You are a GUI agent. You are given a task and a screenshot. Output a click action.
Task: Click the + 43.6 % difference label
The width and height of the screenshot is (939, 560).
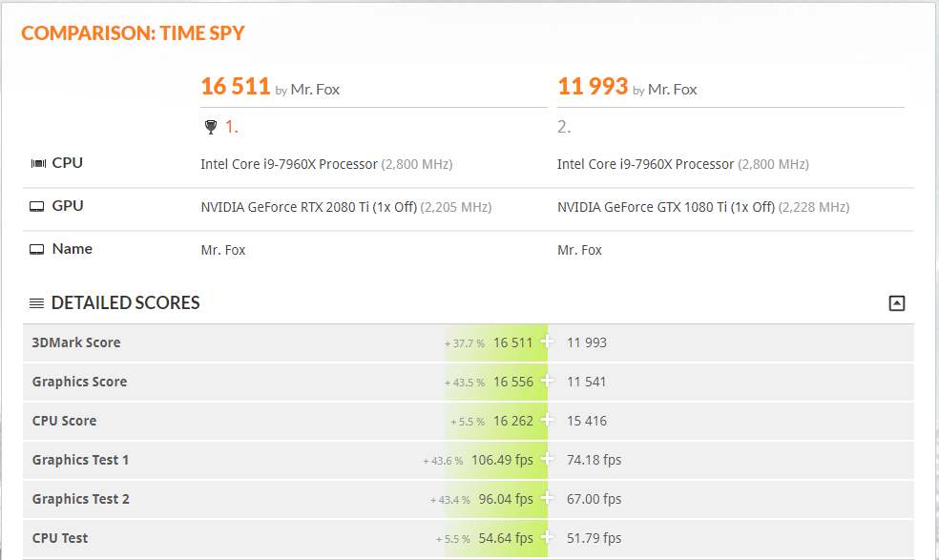[x=443, y=461]
